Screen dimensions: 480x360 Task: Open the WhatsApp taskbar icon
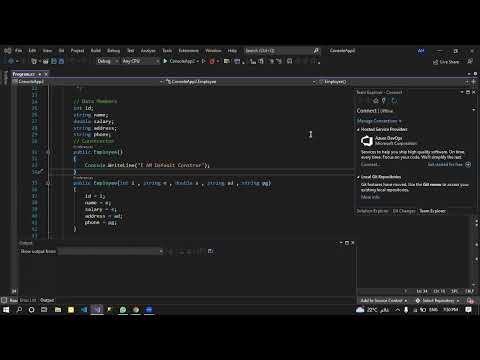point(123,310)
